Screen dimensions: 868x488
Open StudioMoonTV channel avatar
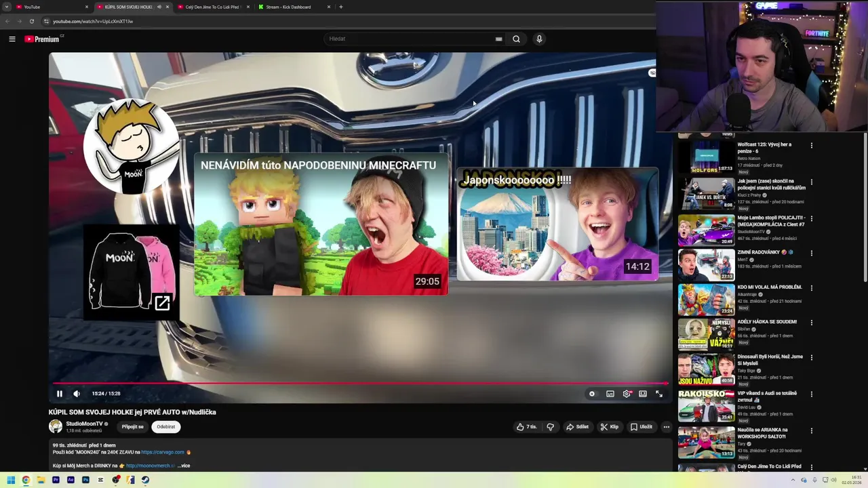56,426
